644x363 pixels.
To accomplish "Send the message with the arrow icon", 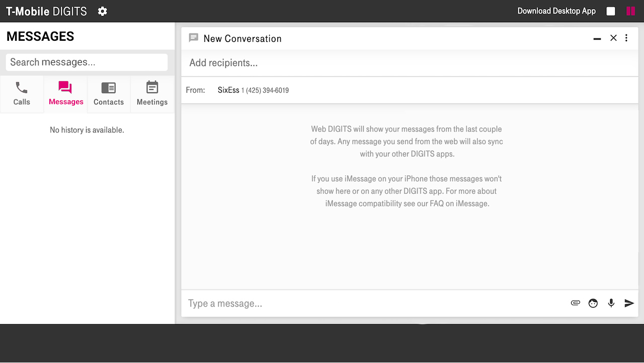I will pyautogui.click(x=629, y=303).
